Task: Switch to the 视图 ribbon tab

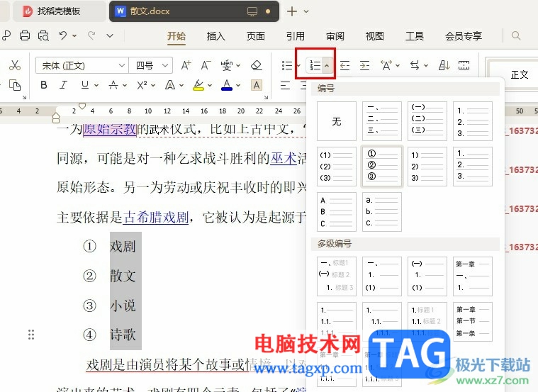Action: tap(375, 35)
